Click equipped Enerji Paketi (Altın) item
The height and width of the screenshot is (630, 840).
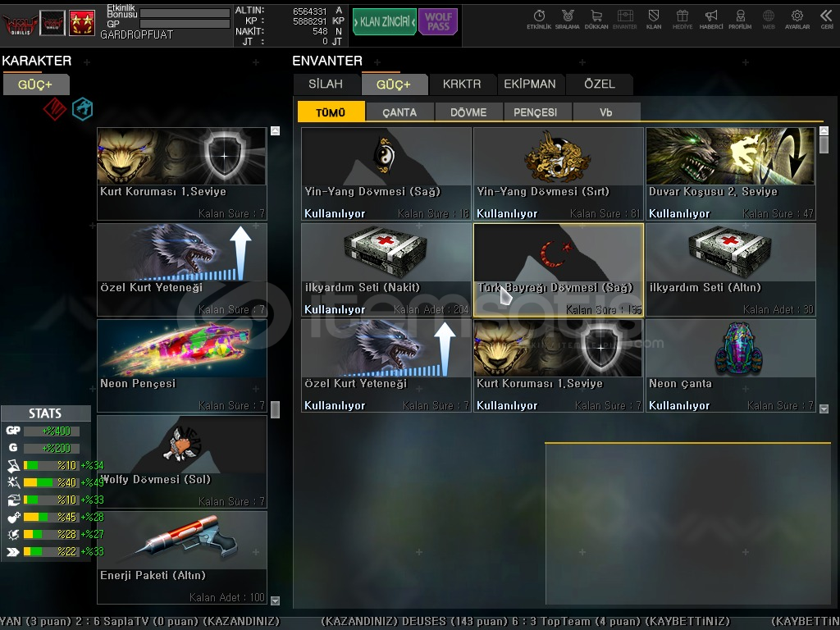pyautogui.click(x=182, y=558)
